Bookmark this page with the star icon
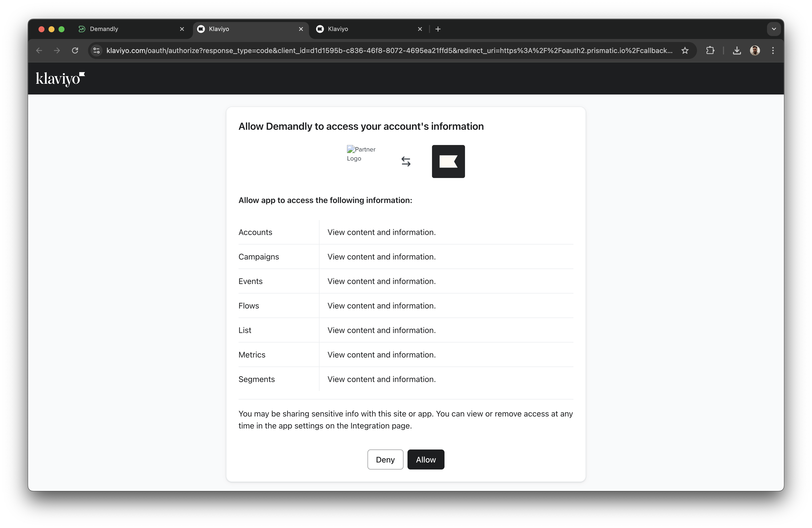The height and width of the screenshot is (528, 812). [685, 50]
